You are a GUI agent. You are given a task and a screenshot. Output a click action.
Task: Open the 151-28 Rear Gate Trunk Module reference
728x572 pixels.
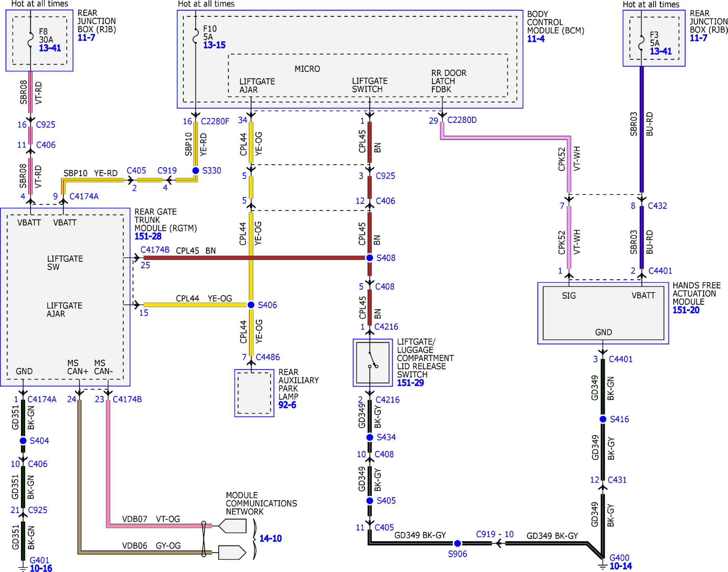[148, 236]
